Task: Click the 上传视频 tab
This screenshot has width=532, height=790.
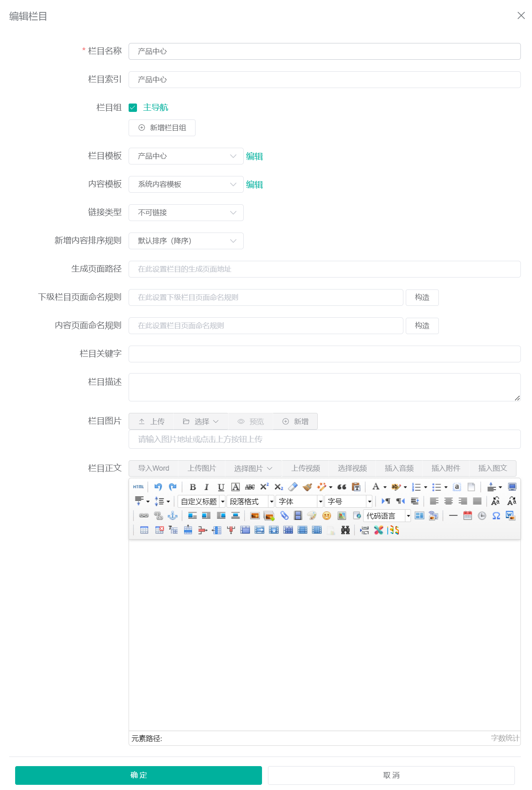Action: pos(305,468)
